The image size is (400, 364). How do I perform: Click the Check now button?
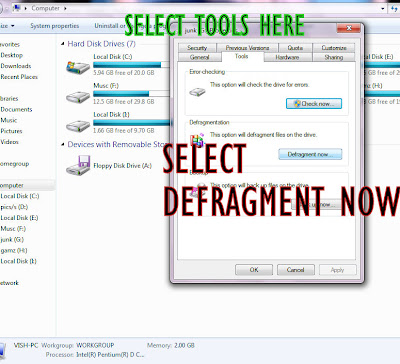[314, 104]
